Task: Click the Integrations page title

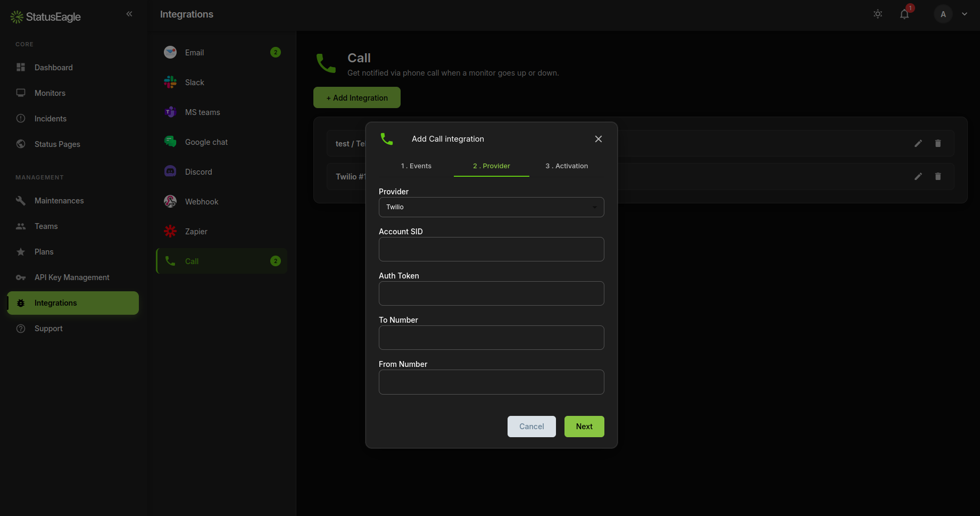Action: coord(187,14)
